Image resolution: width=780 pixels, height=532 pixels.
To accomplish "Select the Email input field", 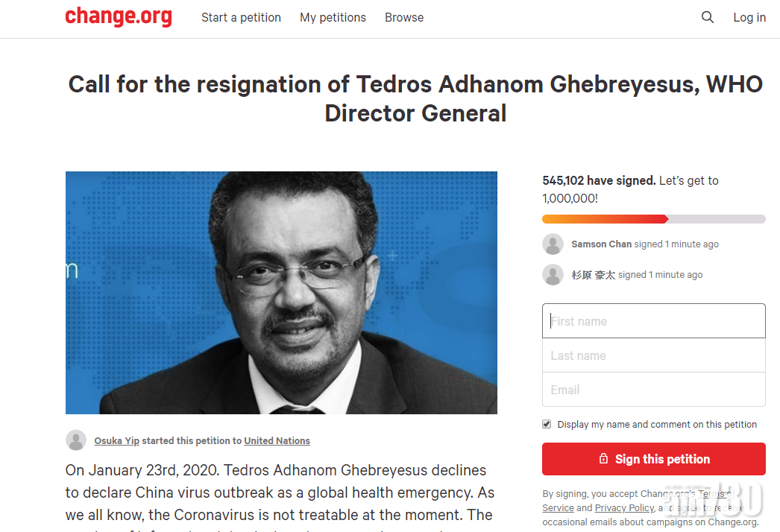I will 653,390.
